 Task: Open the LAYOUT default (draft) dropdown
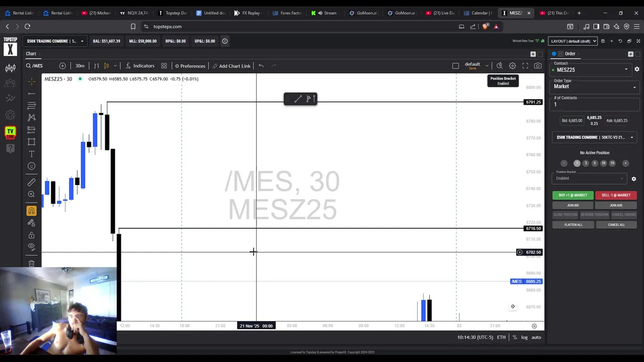click(573, 41)
